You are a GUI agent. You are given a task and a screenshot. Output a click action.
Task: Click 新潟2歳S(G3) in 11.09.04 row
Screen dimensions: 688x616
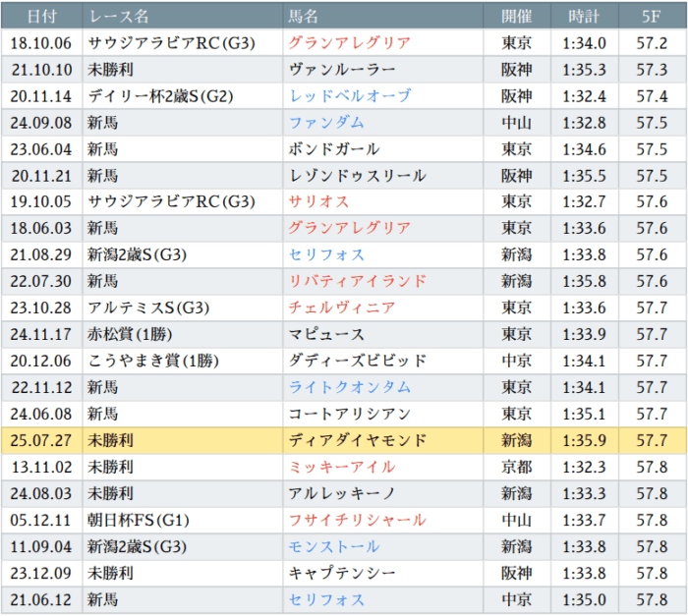(137, 546)
